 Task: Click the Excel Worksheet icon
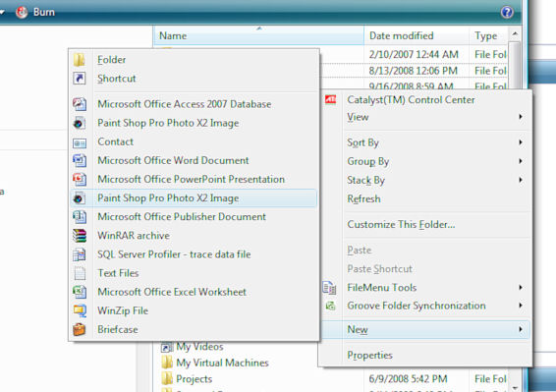point(80,292)
